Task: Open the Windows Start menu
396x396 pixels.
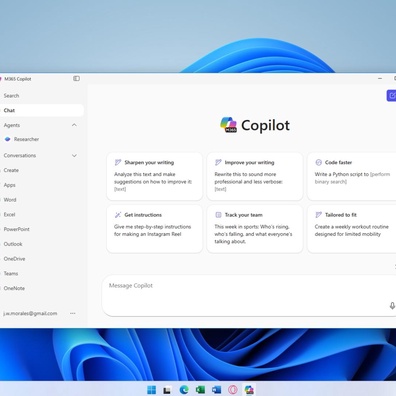Action: [151, 390]
